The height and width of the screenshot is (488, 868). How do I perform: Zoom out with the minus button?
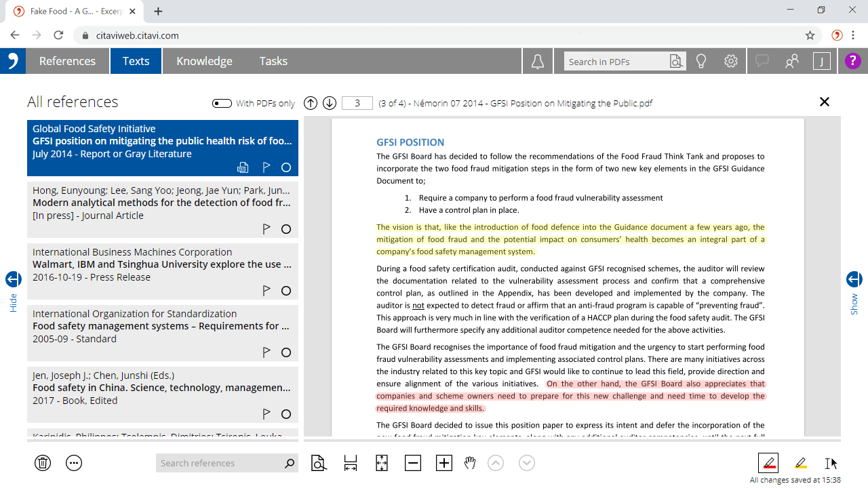pos(413,463)
